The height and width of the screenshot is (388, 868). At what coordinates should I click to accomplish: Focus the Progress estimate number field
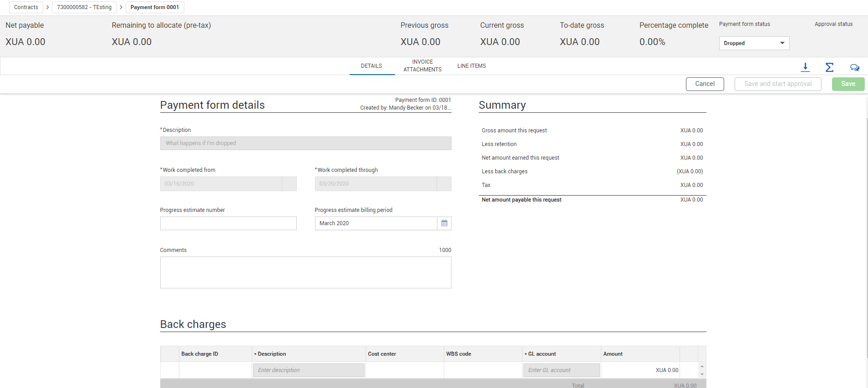pos(228,223)
